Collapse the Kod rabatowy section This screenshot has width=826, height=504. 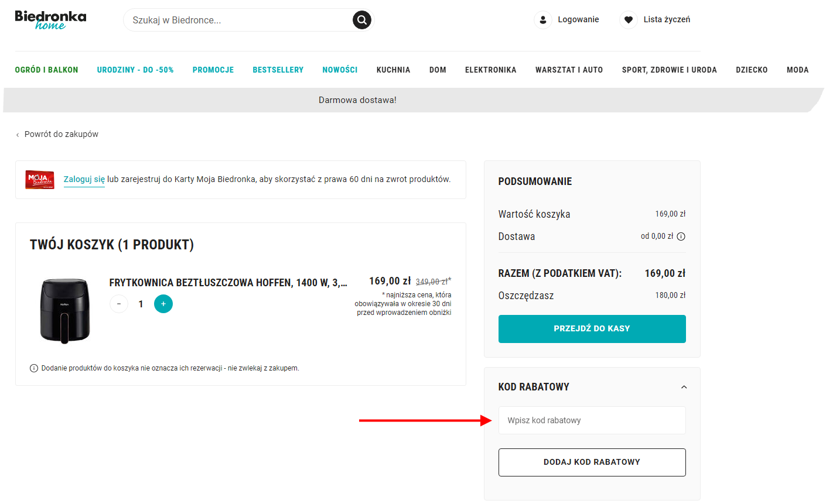(x=684, y=387)
